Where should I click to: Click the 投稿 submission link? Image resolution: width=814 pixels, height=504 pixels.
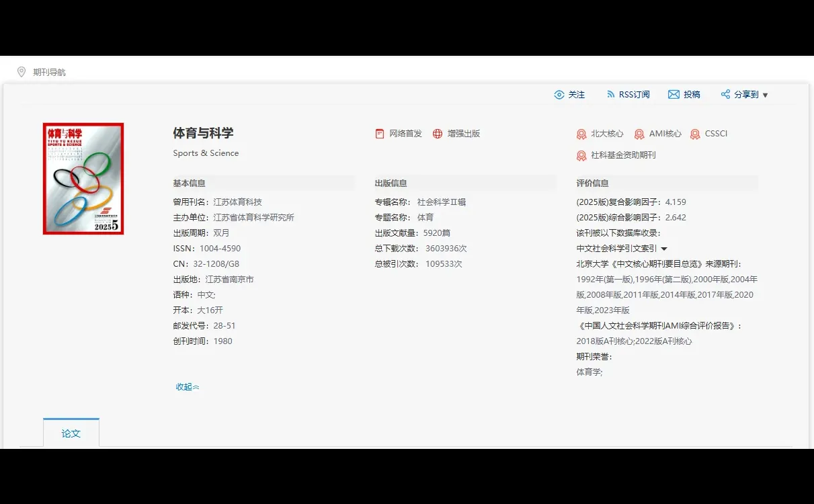coord(690,94)
